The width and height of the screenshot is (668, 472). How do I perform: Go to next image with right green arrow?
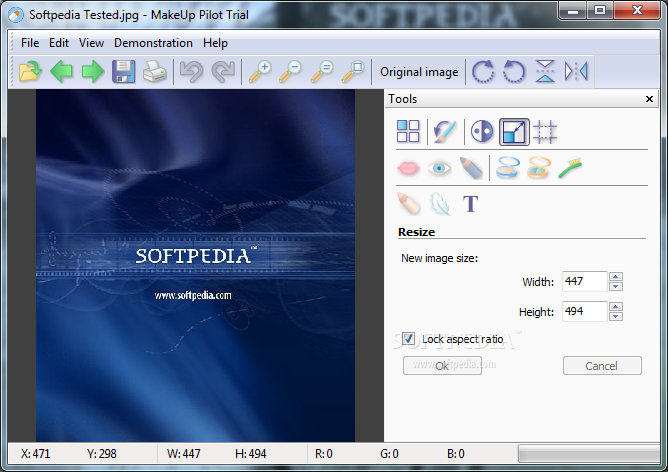92,71
